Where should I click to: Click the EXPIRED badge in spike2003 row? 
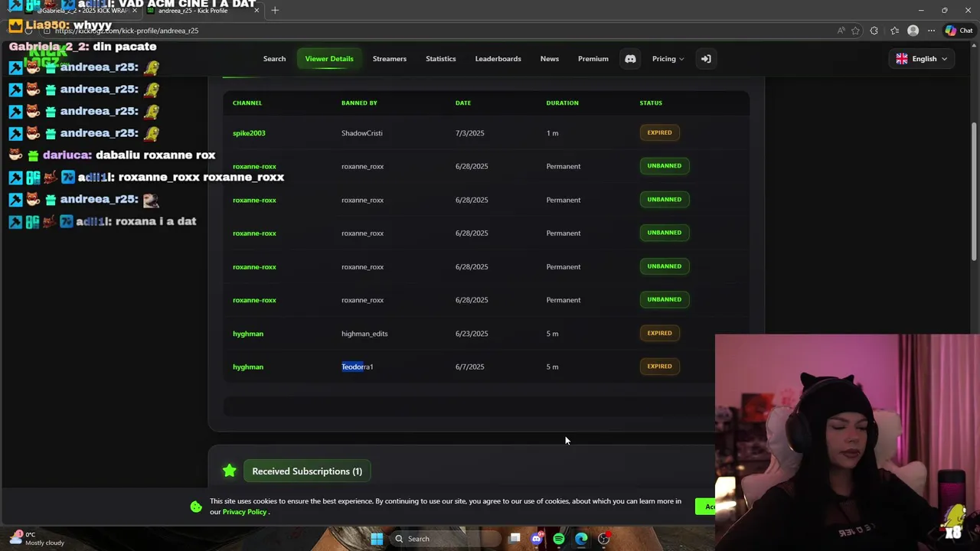coord(659,132)
